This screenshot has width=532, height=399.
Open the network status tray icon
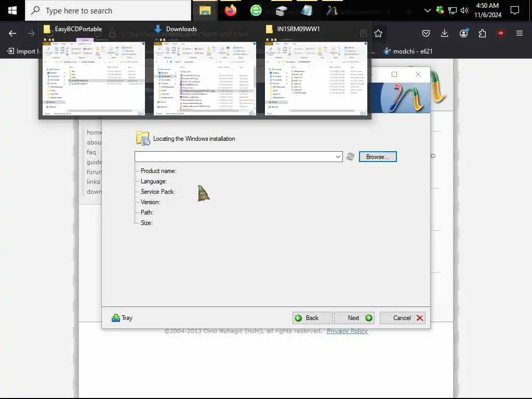(x=453, y=10)
